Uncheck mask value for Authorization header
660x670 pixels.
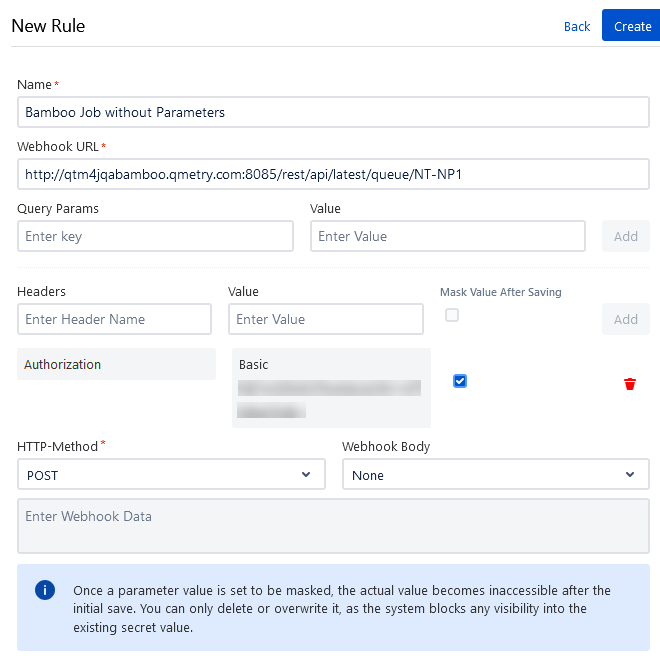460,381
